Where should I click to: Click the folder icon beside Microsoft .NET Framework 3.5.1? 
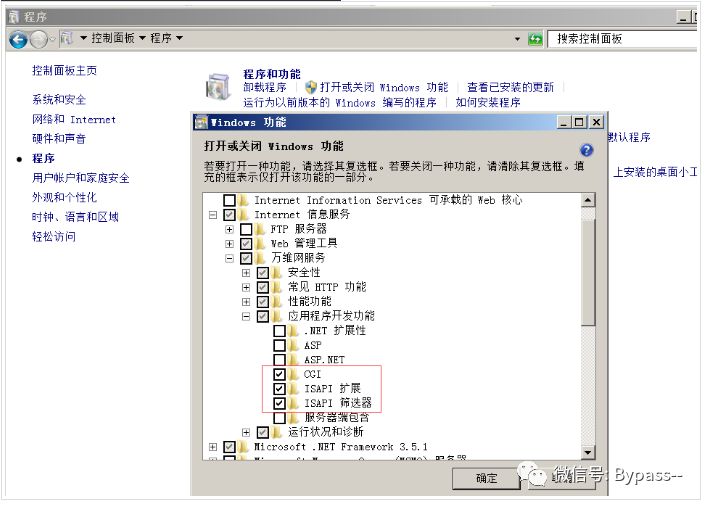pyautogui.click(x=244, y=447)
